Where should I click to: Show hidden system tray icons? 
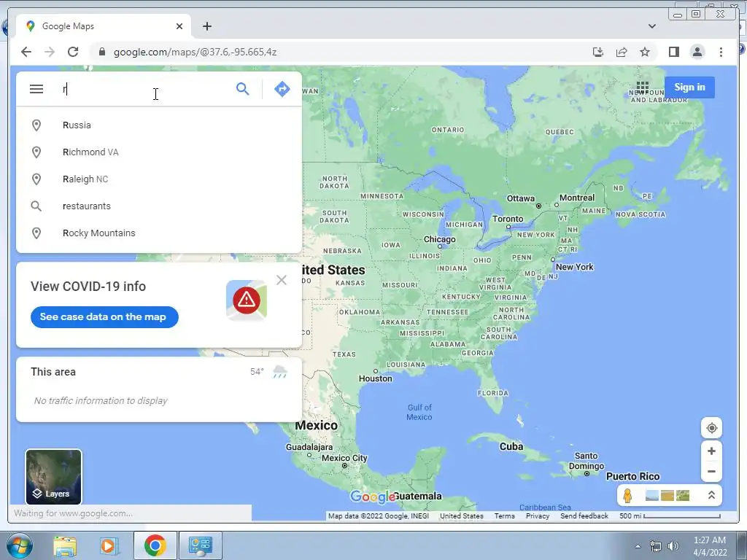pos(638,546)
